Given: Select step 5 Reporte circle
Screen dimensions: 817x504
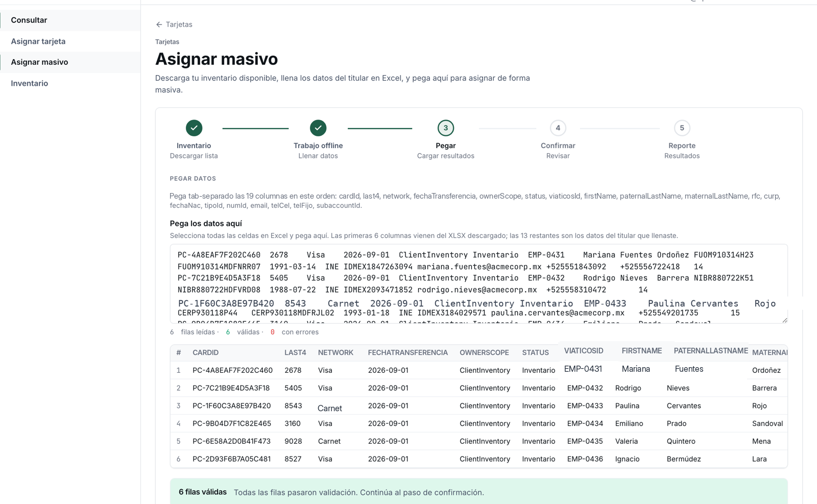Looking at the screenshot, I should (x=682, y=128).
